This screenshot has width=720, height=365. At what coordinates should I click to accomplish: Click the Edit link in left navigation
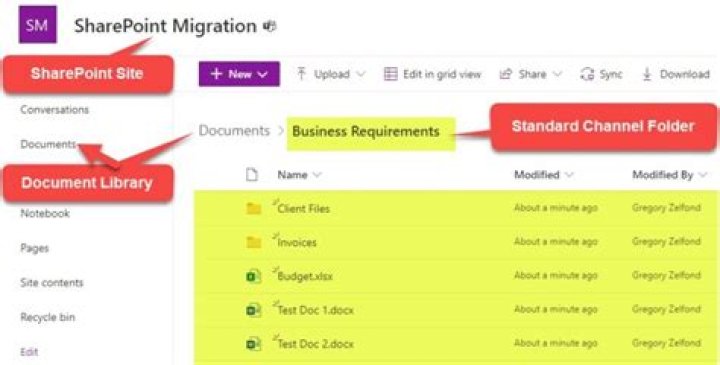(29, 352)
